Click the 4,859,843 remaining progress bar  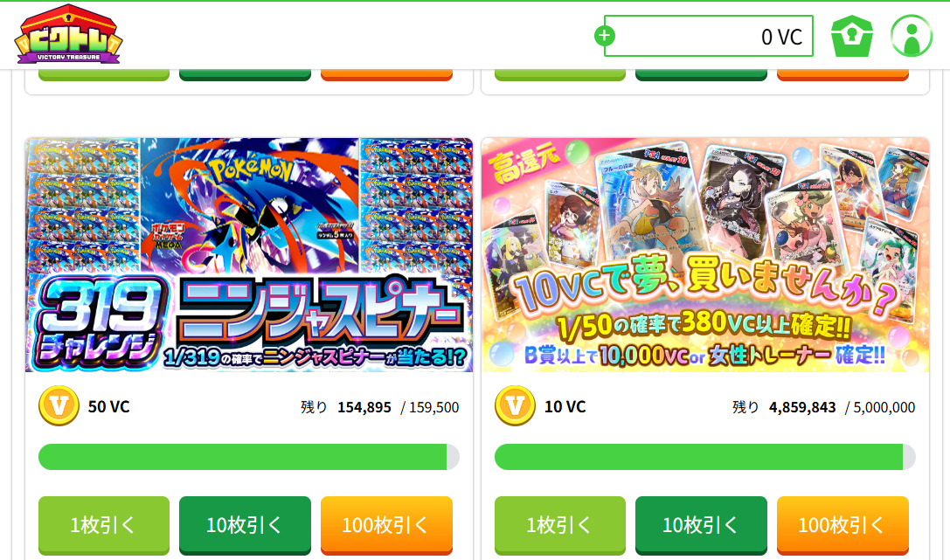[705, 457]
